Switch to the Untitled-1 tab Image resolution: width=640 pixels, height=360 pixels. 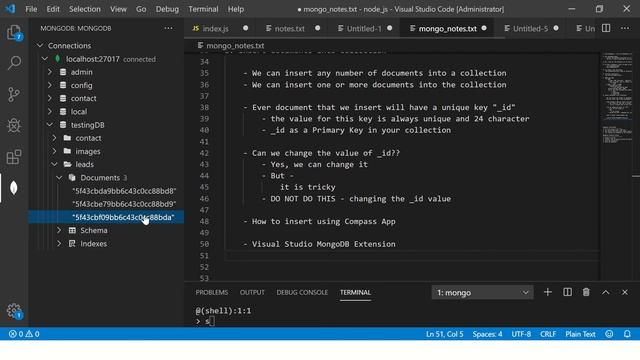(364, 29)
